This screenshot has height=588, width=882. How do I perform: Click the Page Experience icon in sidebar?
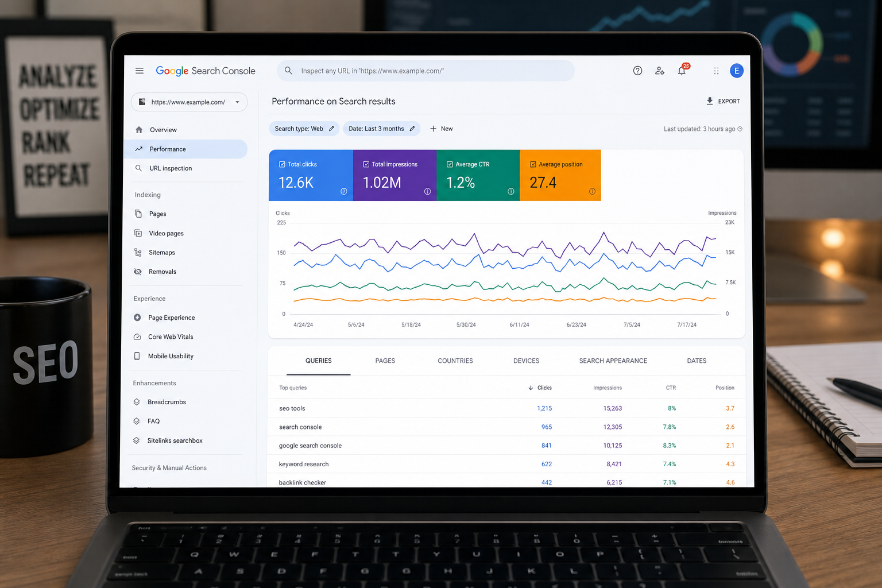[x=137, y=318]
